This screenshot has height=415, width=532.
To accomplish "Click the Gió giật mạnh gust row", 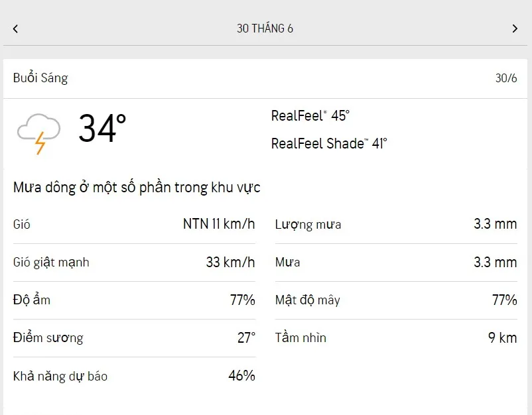I will pyautogui.click(x=134, y=262).
